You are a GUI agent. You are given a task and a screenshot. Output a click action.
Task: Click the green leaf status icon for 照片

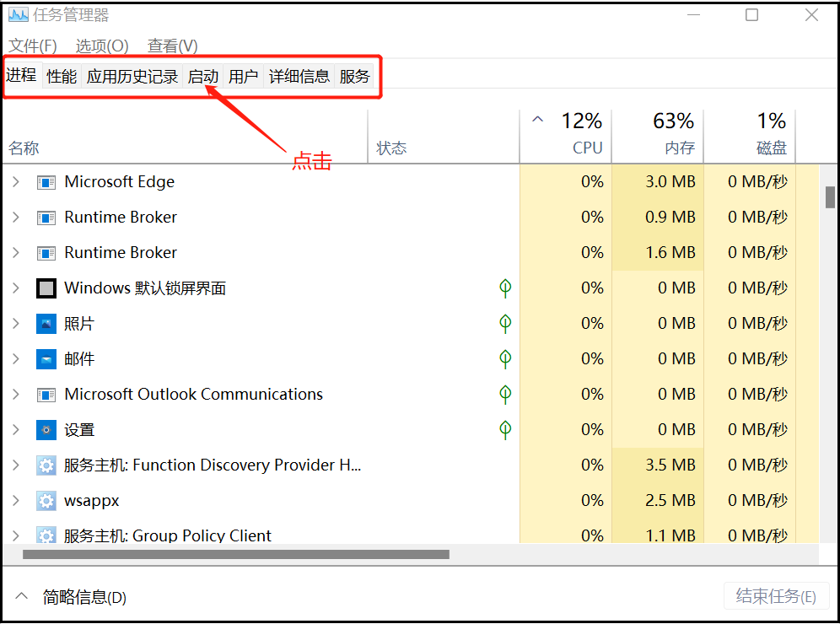point(505,324)
